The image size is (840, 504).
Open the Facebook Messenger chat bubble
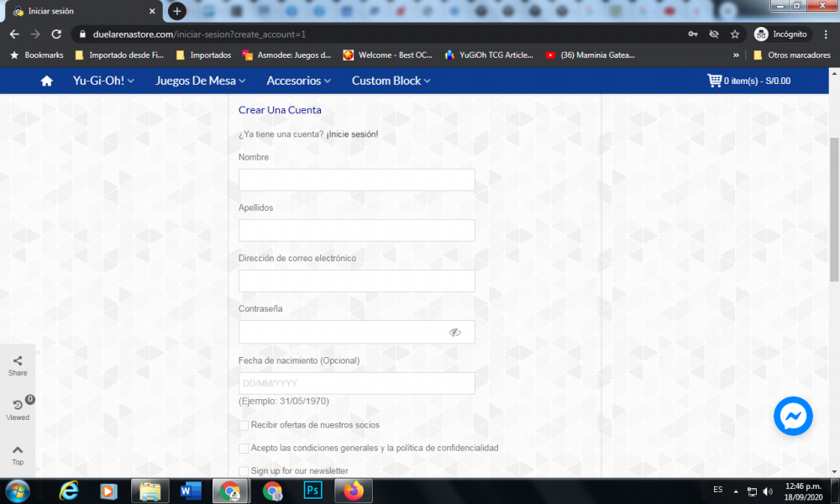pos(793,416)
